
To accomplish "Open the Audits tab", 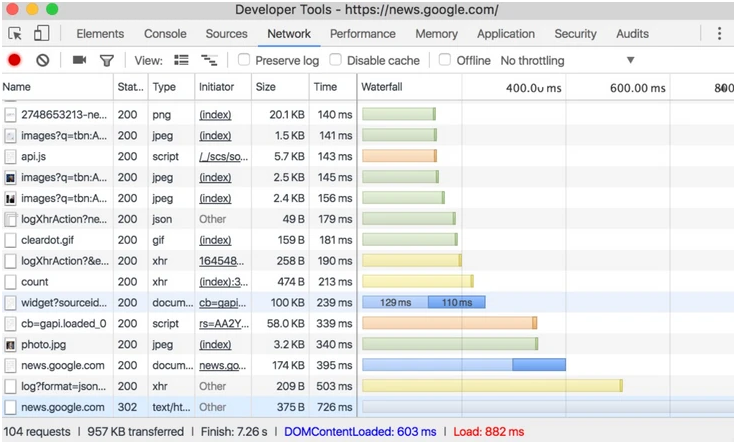I will click(x=632, y=34).
